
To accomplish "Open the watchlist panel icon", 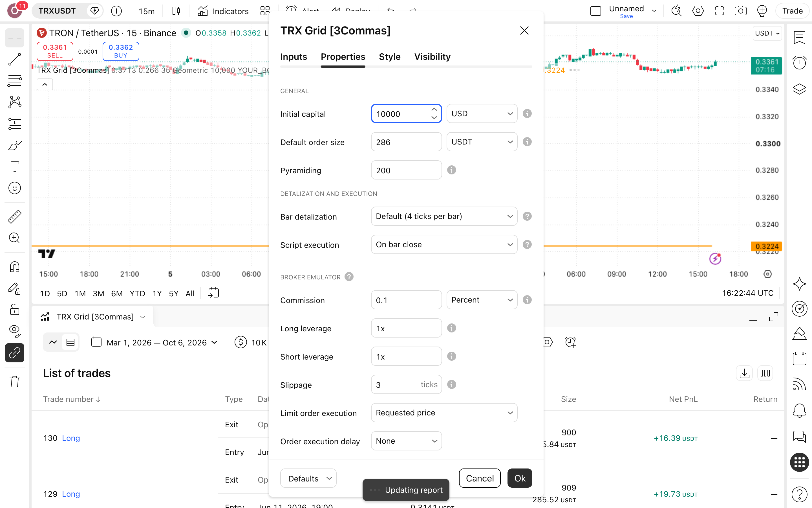I will click(799, 37).
